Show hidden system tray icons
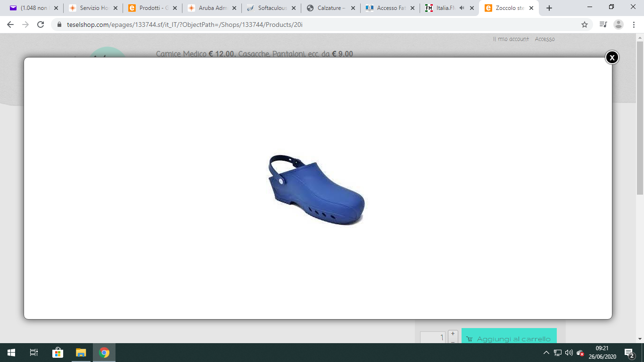The image size is (644, 362). pyautogui.click(x=546, y=353)
